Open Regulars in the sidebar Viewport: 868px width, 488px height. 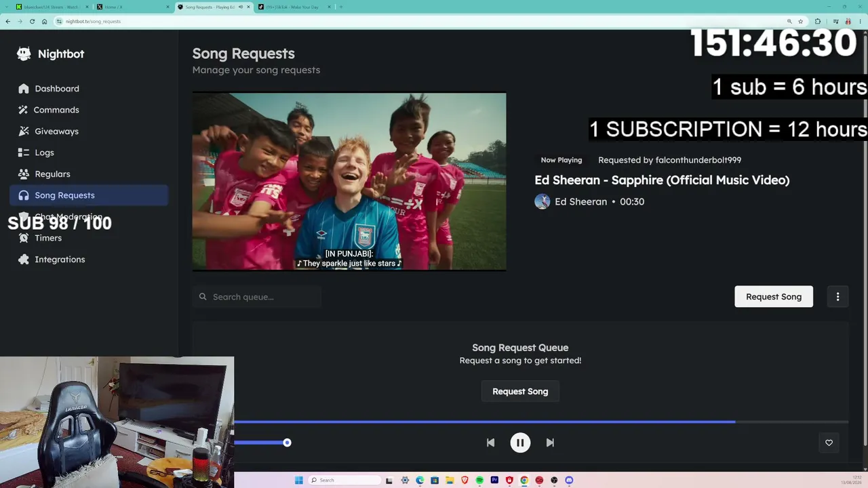pos(89,174)
